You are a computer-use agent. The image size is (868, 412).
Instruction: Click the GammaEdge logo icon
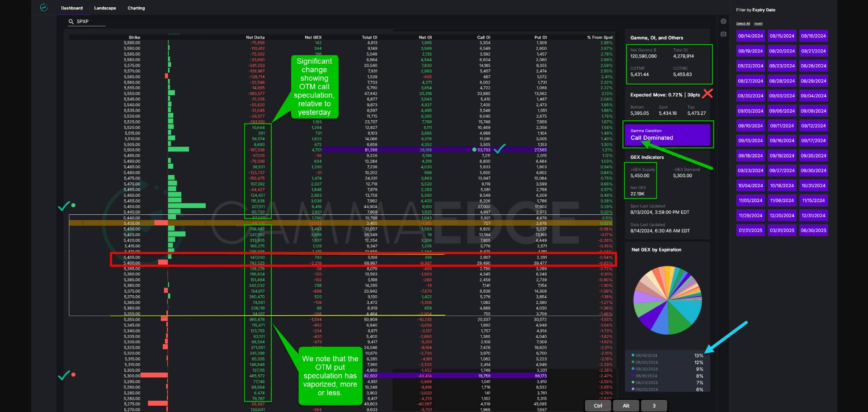44,8
